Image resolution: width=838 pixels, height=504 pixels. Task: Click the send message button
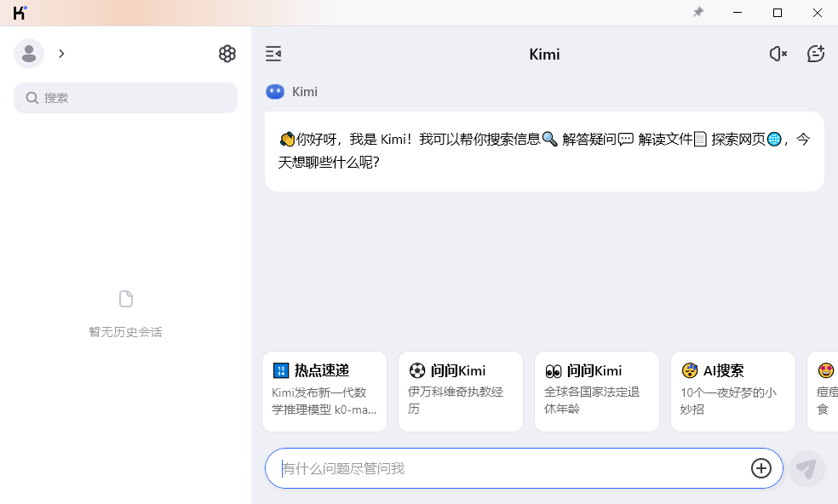click(806, 468)
